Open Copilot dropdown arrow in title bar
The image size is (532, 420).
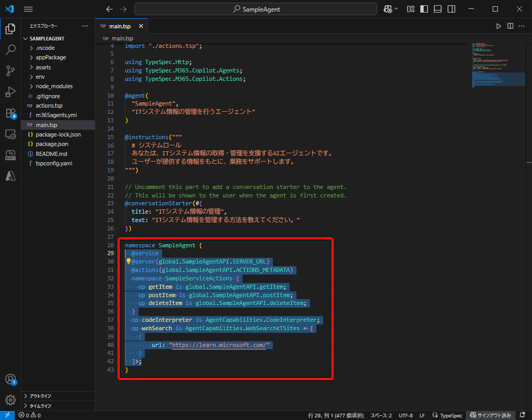pyautogui.click(x=396, y=9)
